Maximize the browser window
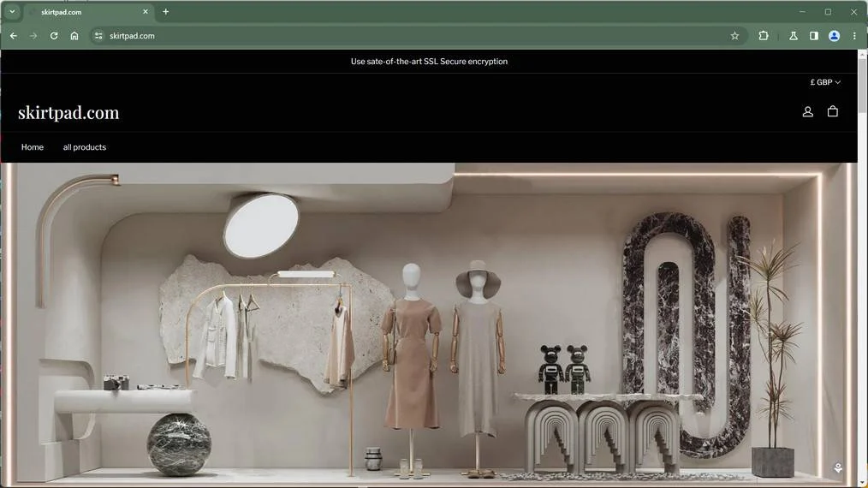868x488 pixels. 828,12
